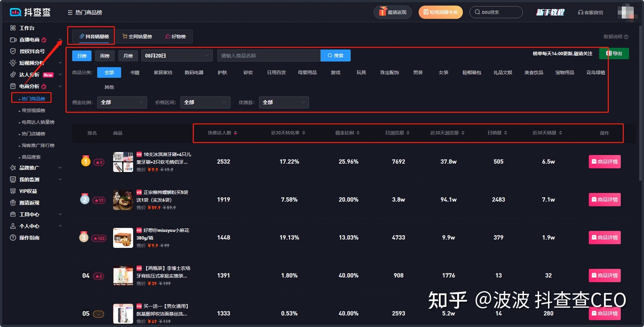The width and height of the screenshot is (644, 327).
Task: Click the 个人中心 person icon
Action: point(13,226)
